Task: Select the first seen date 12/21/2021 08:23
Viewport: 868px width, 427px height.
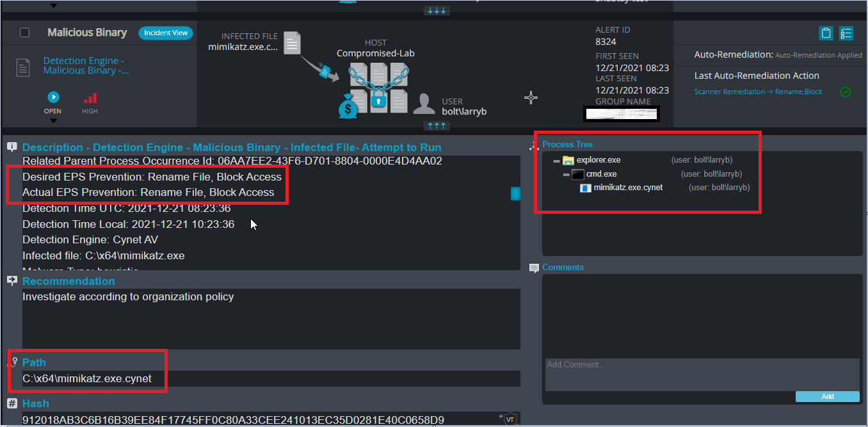Action: [632, 67]
